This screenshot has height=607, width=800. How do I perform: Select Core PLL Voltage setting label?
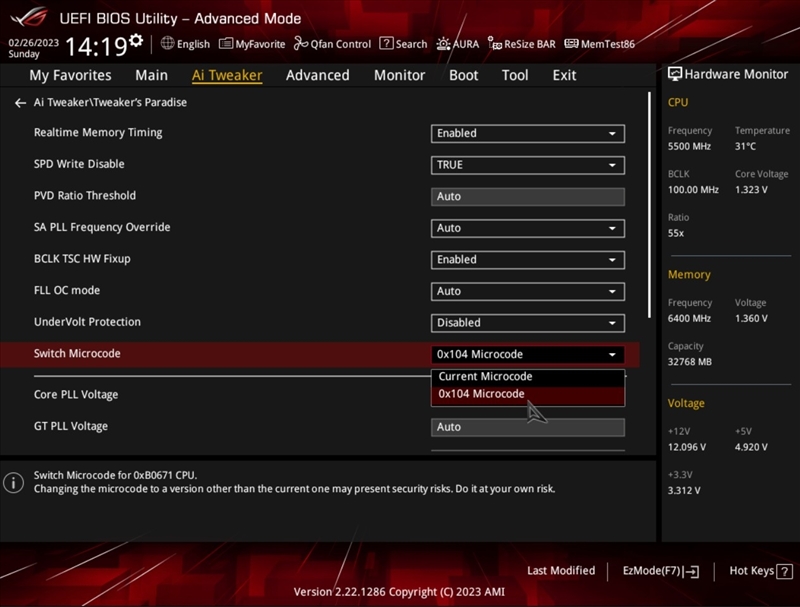pos(76,395)
